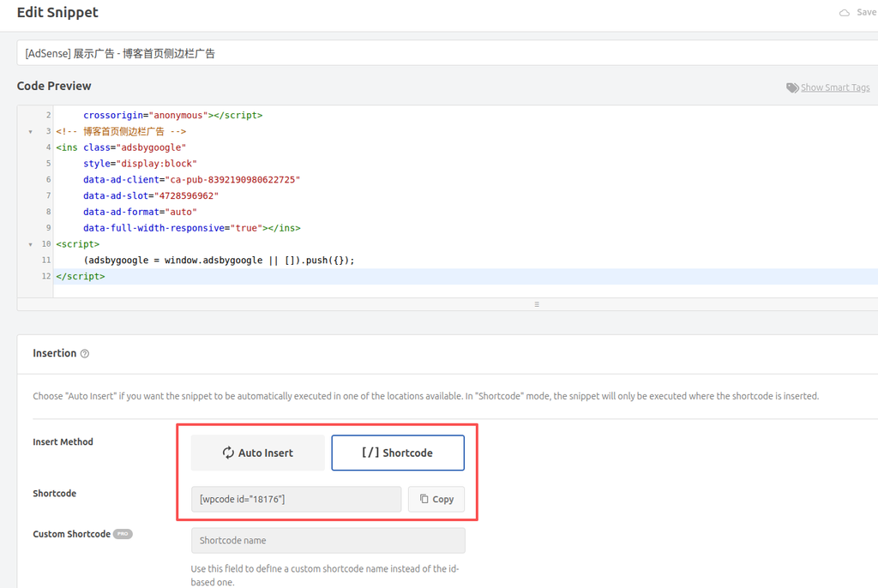Click the Save button text
The width and height of the screenshot is (878, 588).
[x=866, y=12]
